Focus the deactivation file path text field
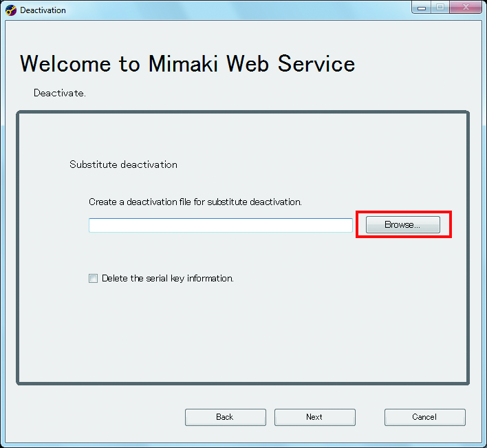 (x=220, y=226)
